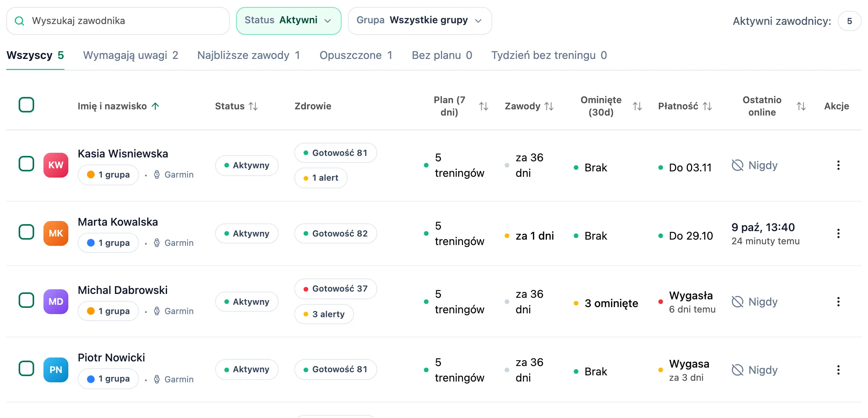Viewport: 868px width, 418px height.
Task: Sort by Płatność column arrows
Action: (x=707, y=106)
